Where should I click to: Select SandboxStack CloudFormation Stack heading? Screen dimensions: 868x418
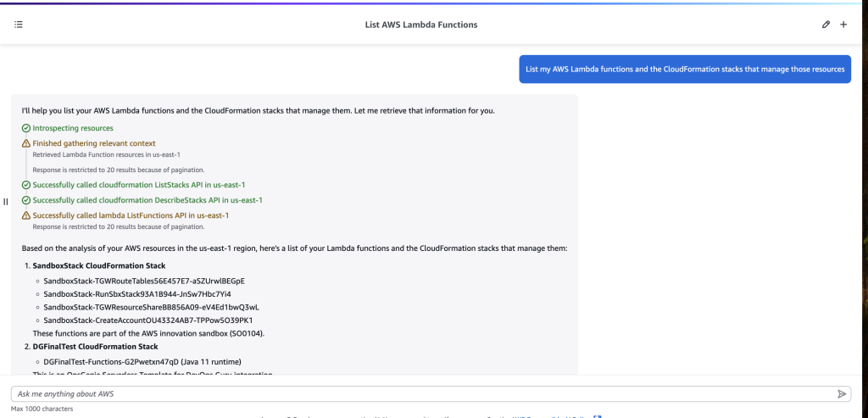(99, 265)
